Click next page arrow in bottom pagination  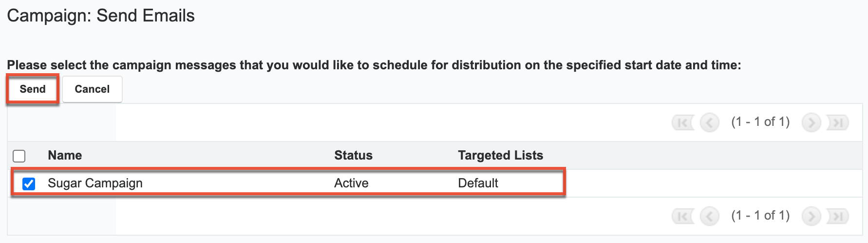click(811, 216)
